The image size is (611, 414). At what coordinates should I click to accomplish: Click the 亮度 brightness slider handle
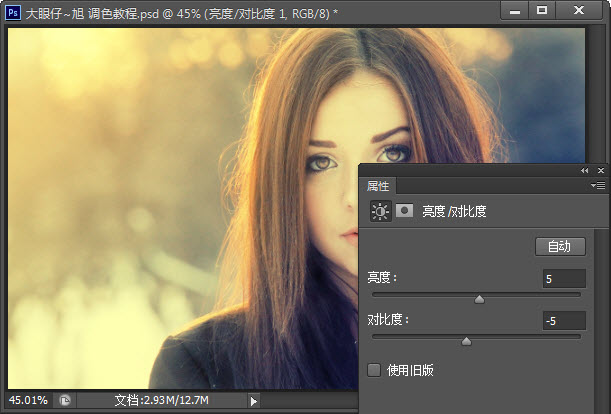pos(479,298)
